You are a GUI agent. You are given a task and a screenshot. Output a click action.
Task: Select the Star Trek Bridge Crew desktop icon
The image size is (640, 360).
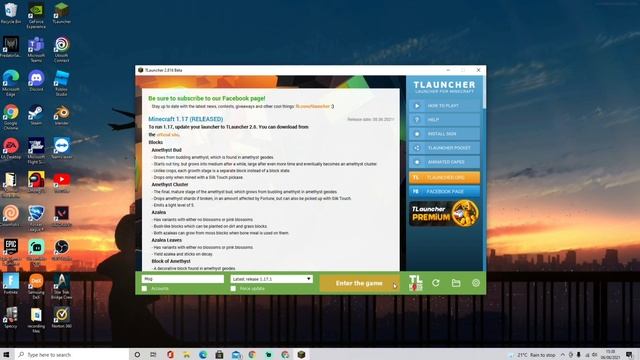coord(62,287)
